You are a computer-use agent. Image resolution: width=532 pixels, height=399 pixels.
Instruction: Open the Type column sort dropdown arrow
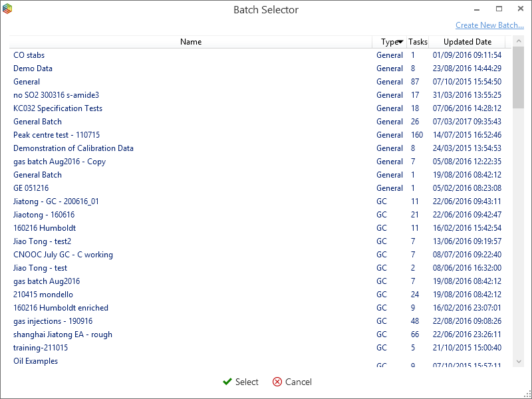400,42
